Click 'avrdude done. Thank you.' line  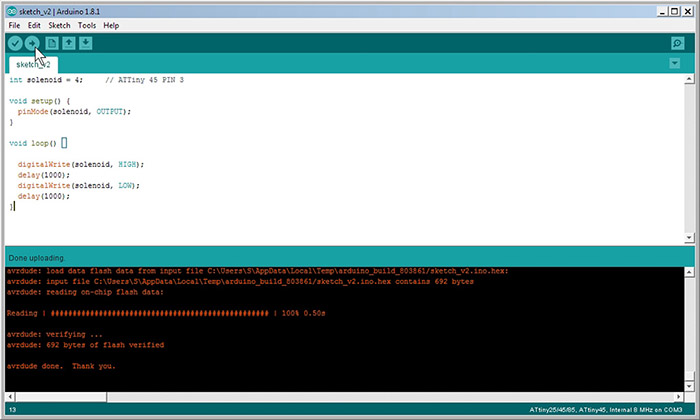coord(61,366)
